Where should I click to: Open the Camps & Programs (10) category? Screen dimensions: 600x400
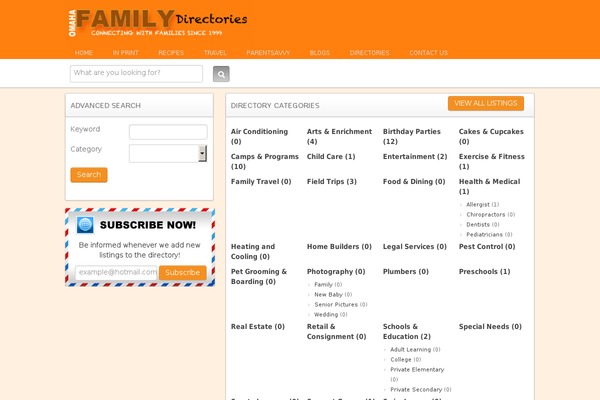(x=264, y=161)
